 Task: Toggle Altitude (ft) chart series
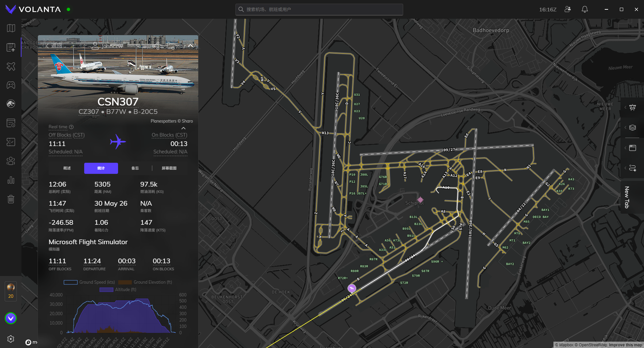[118, 290]
